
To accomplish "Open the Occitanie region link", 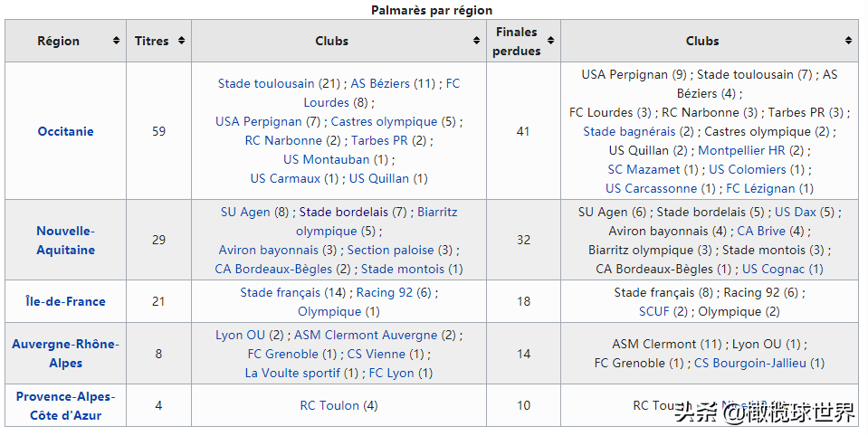I will (x=65, y=132).
